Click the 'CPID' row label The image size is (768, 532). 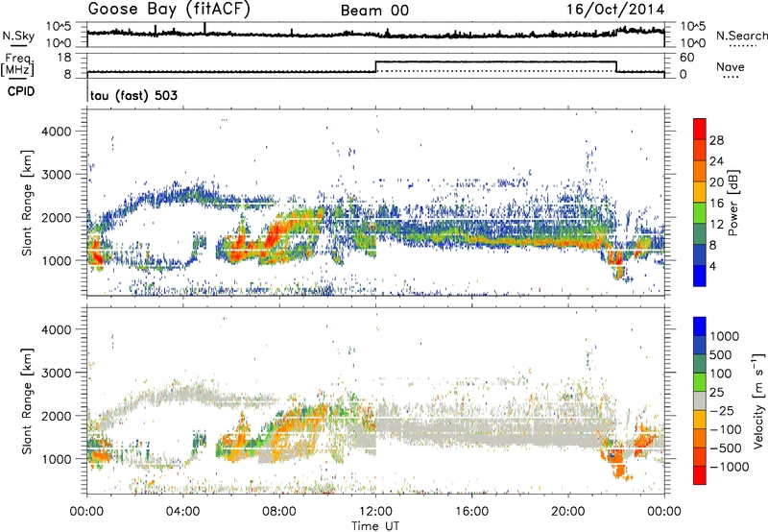[21, 91]
